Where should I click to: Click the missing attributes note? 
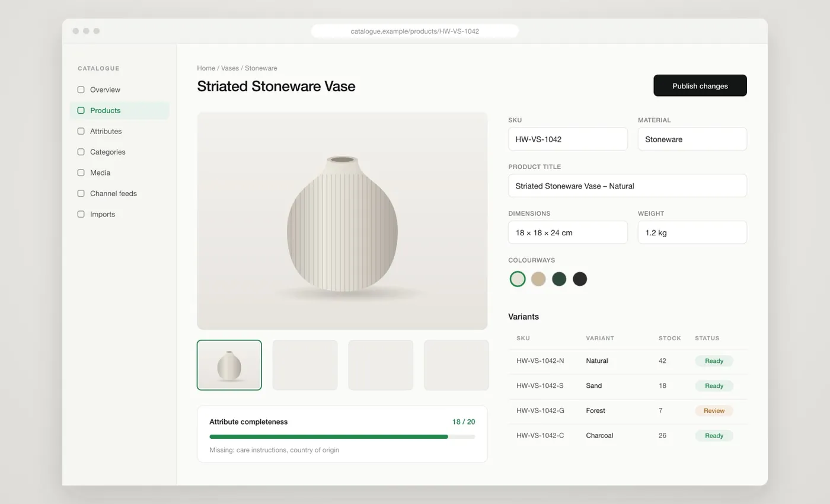(274, 450)
